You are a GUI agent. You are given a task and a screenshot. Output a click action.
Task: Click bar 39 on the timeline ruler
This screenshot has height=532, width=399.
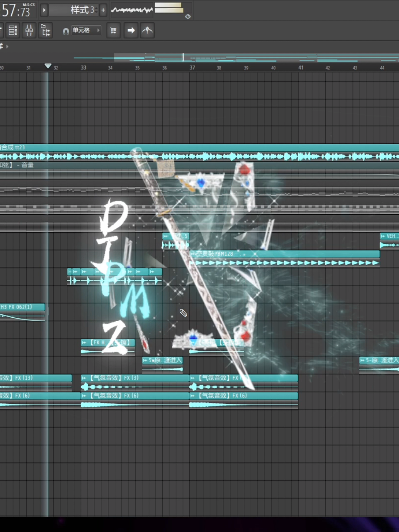[246, 67]
